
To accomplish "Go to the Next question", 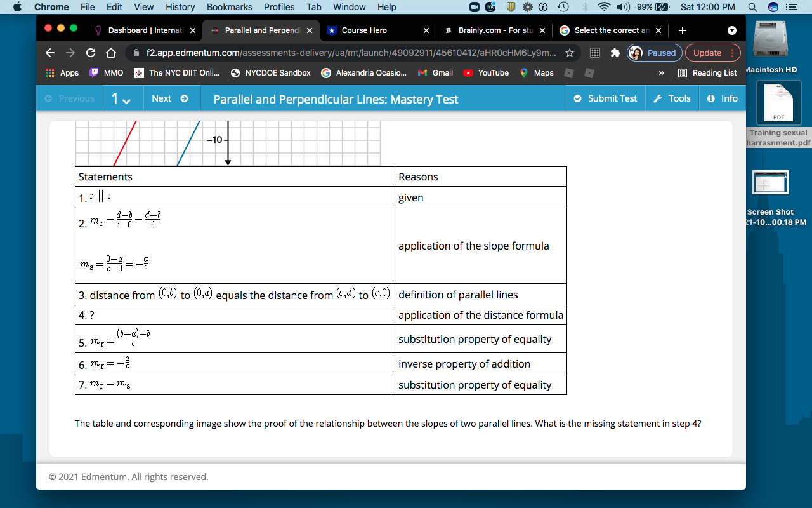I will pos(170,98).
